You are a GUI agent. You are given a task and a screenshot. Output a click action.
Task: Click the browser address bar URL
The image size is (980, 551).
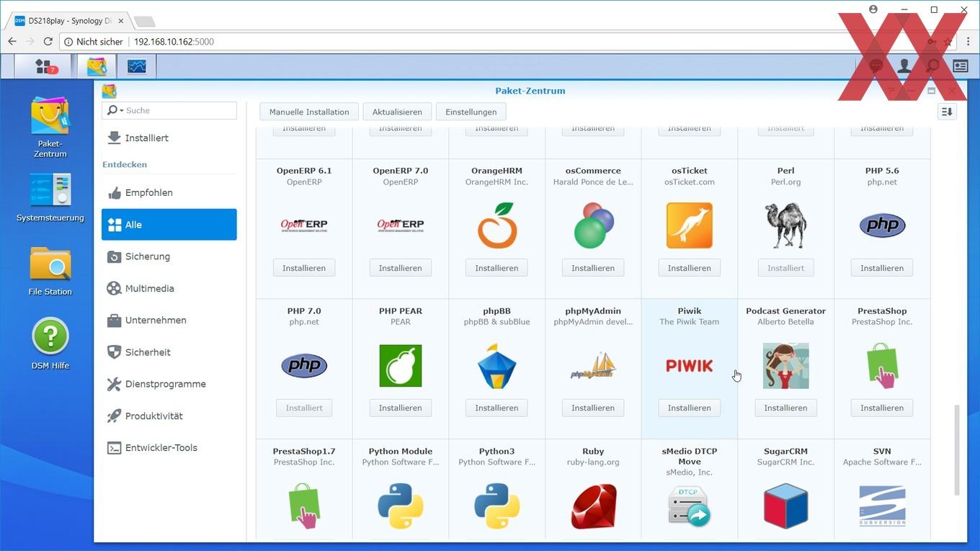click(174, 42)
